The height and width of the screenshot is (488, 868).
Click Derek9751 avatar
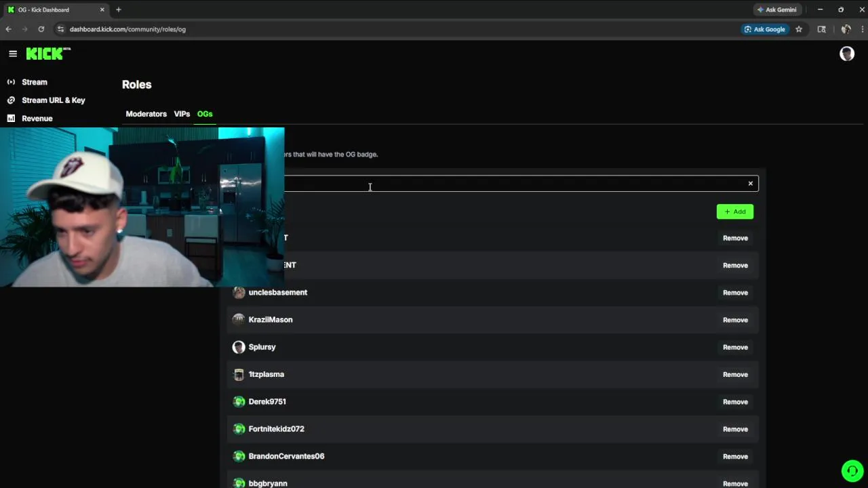tap(239, 401)
